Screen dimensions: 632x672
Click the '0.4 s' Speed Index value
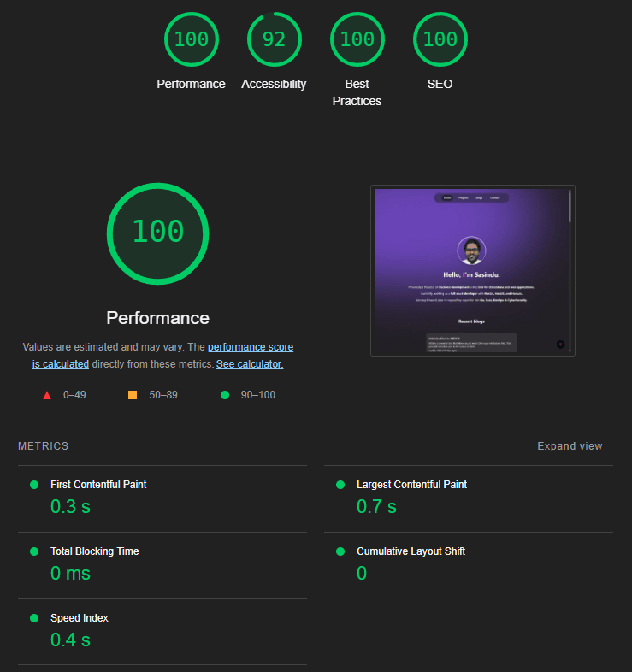70,640
